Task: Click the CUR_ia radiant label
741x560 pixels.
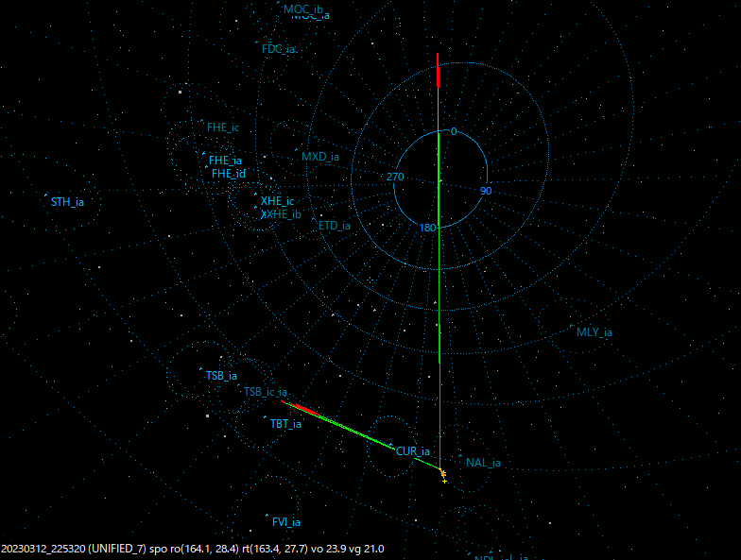Action: (413, 451)
